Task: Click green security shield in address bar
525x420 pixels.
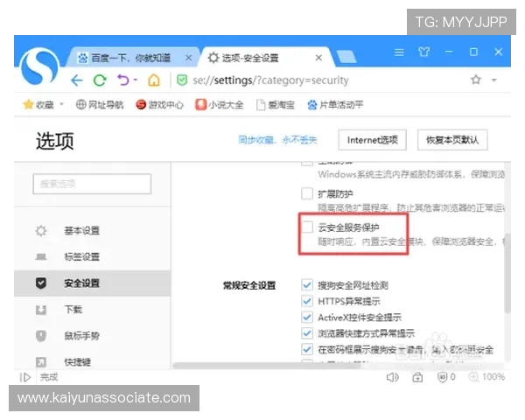Action: 182,80
